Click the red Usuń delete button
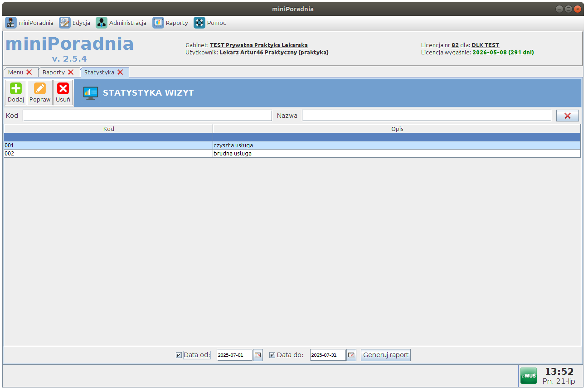 63,93
